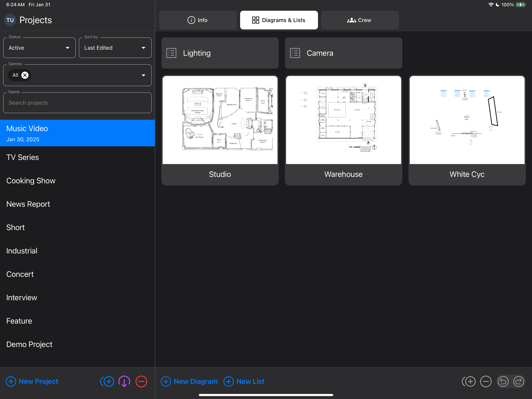Click the Info tab circle-i icon
532x399 pixels.
191,20
